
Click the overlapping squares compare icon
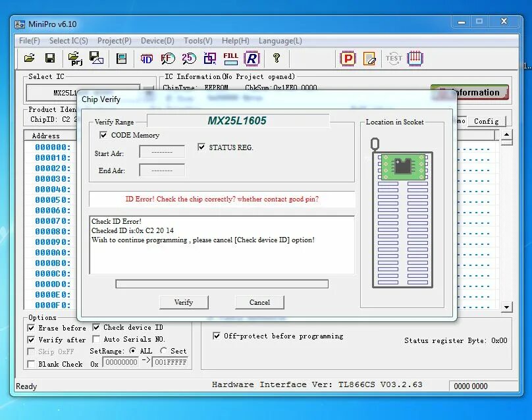coord(210,59)
